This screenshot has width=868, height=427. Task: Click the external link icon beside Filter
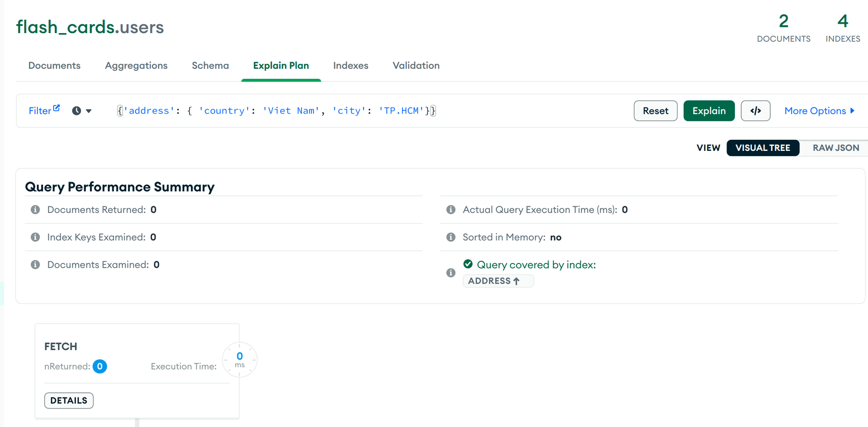click(57, 108)
